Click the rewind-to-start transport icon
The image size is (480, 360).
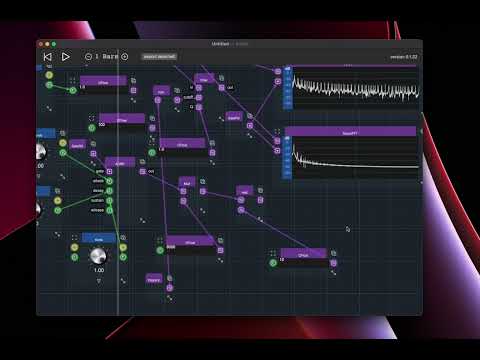(48, 57)
